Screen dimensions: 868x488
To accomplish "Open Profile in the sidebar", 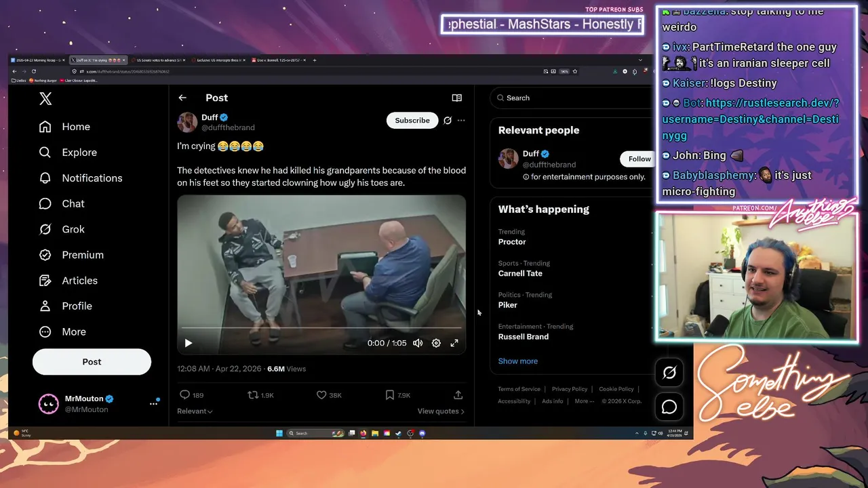I will [x=65, y=306].
